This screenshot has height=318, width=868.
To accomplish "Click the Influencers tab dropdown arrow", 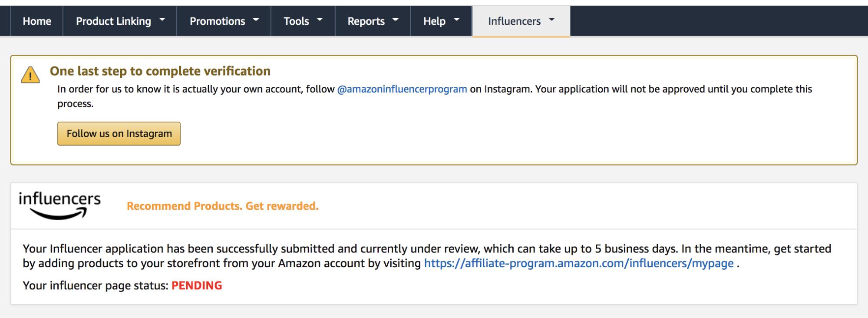I will pos(552,20).
